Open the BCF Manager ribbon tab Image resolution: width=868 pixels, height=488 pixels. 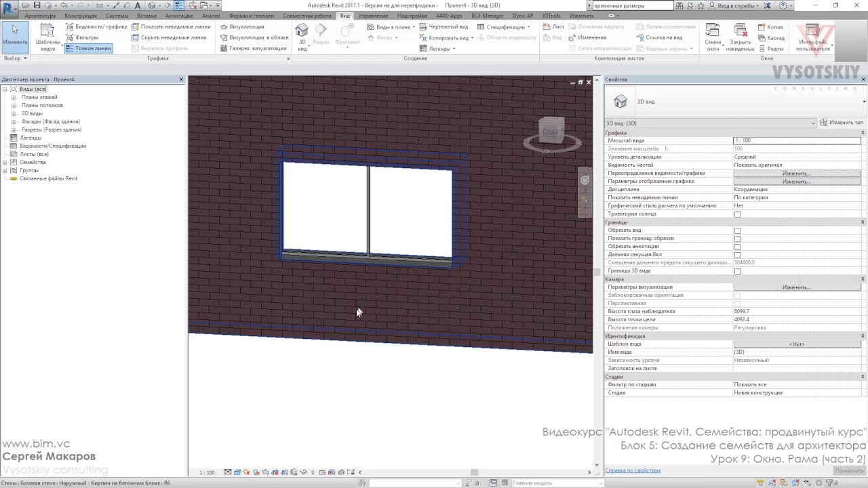pyautogui.click(x=489, y=16)
